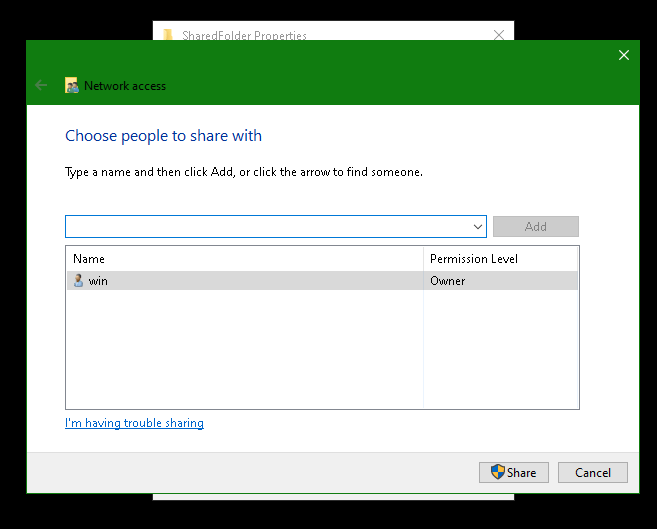657x529 pixels.
Task: Click the Share button with shield icon
Action: coord(514,472)
